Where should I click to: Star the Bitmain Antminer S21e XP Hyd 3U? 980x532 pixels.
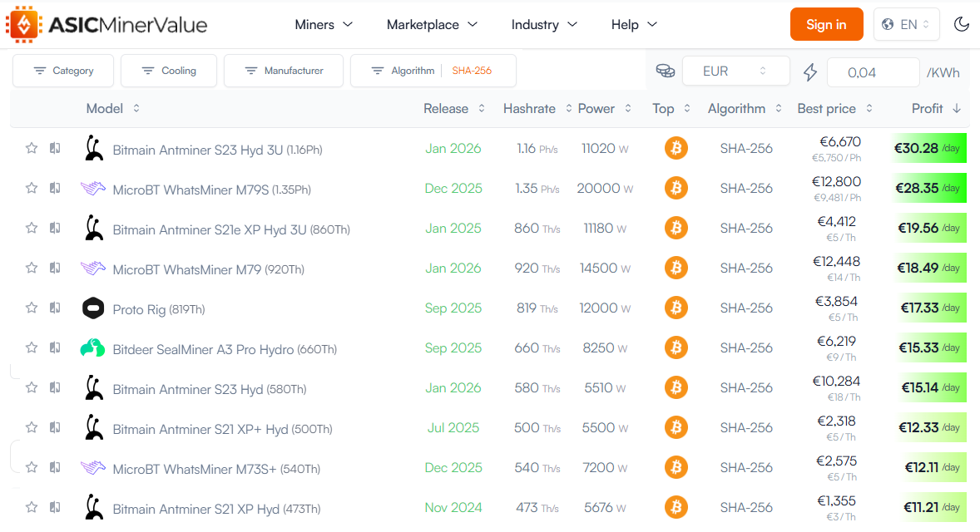tap(32, 228)
